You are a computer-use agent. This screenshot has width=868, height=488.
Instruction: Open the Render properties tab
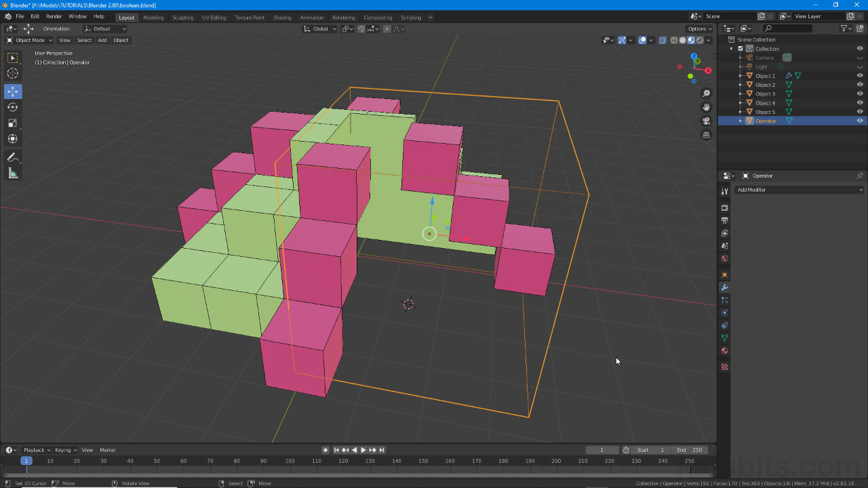(x=724, y=208)
